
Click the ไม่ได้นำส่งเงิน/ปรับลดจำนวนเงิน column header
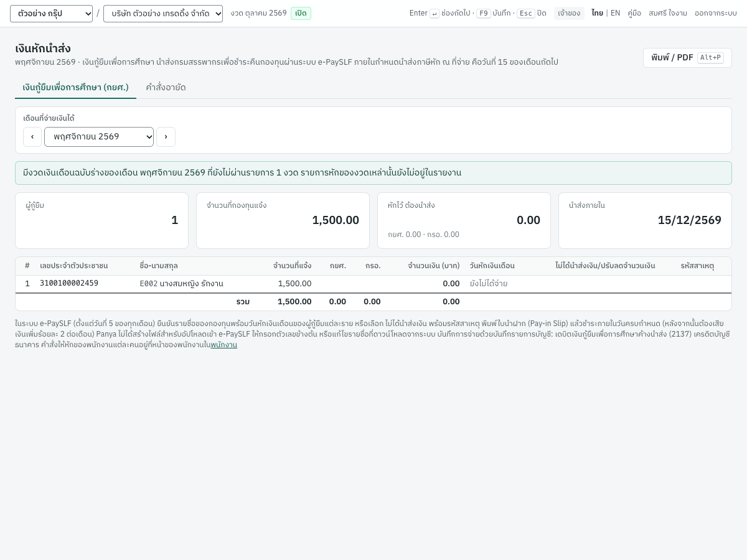pyautogui.click(x=605, y=266)
